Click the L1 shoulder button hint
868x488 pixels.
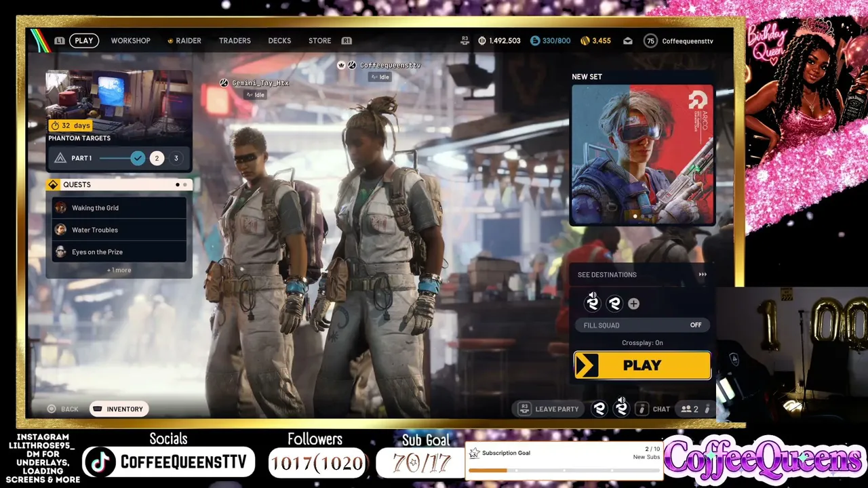click(60, 41)
